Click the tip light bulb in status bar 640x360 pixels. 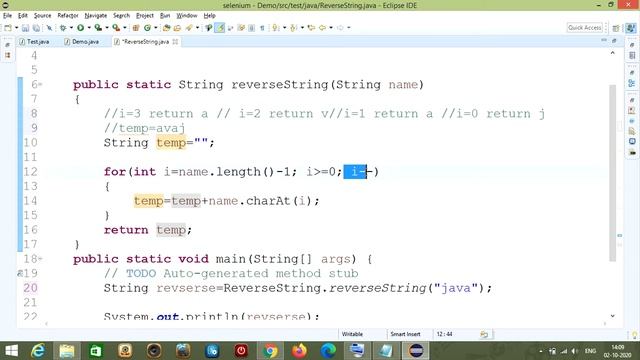point(635,335)
